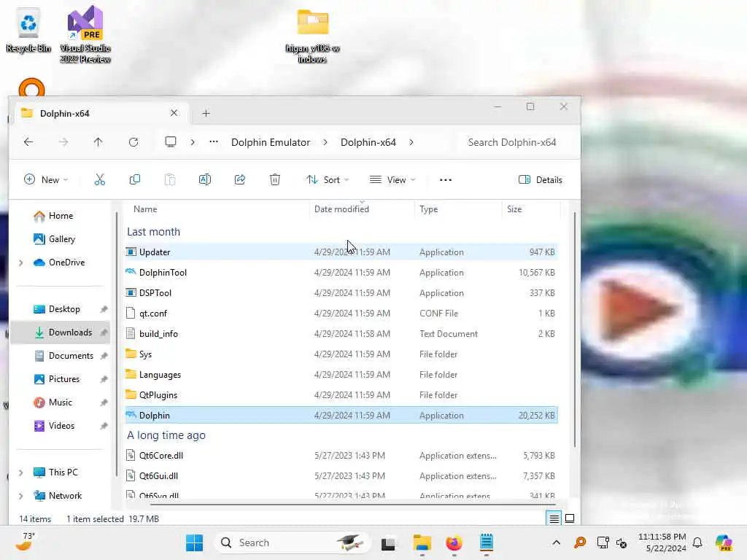
Task: Expand the Network node
Action: point(21,496)
